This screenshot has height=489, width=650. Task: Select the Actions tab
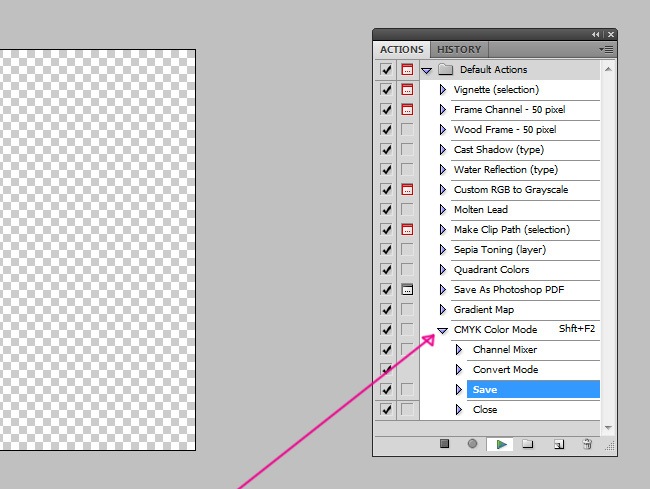tap(402, 49)
